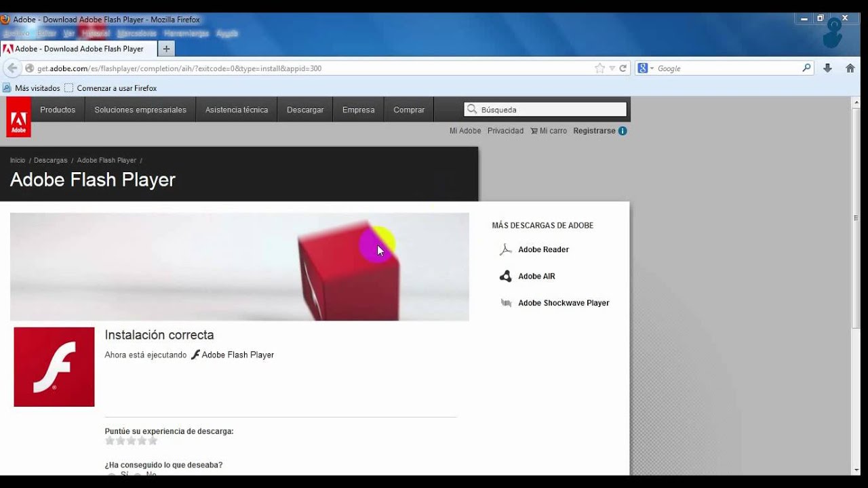Click the search magnifier in Google box

tap(806, 68)
